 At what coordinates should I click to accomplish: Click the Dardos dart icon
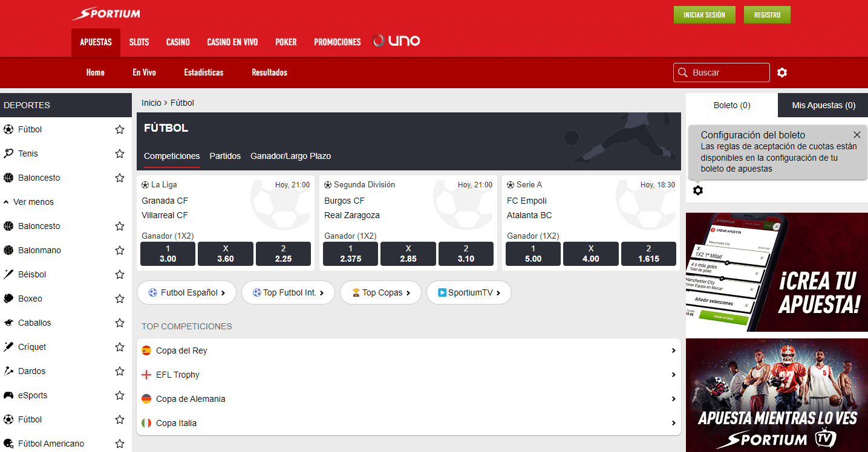pyautogui.click(x=8, y=371)
